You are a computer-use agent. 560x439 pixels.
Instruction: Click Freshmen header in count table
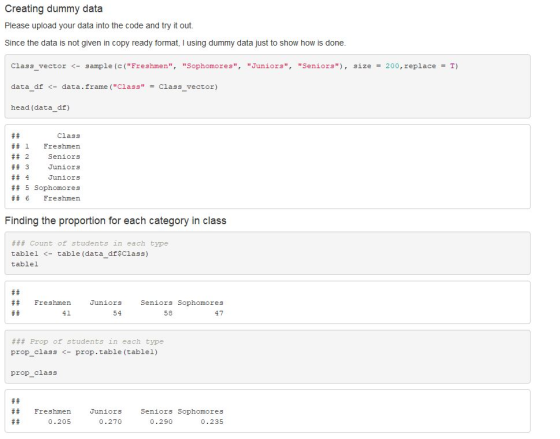tap(52, 303)
